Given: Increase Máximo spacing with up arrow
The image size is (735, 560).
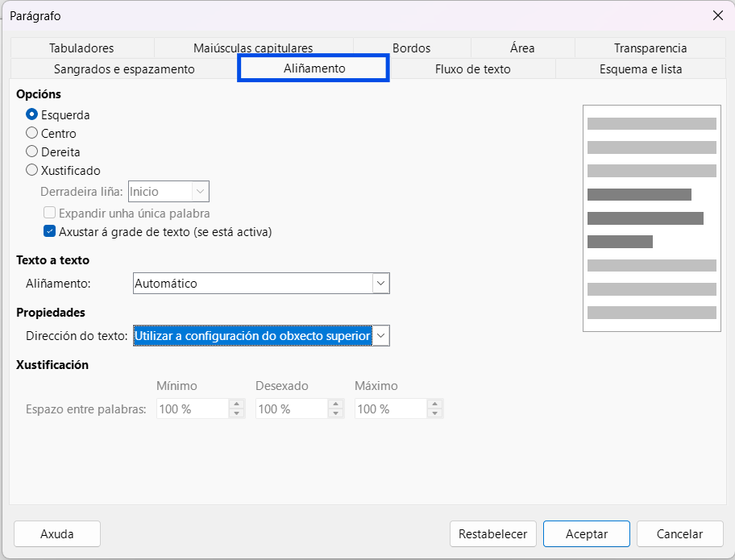Looking at the screenshot, I should [x=435, y=404].
